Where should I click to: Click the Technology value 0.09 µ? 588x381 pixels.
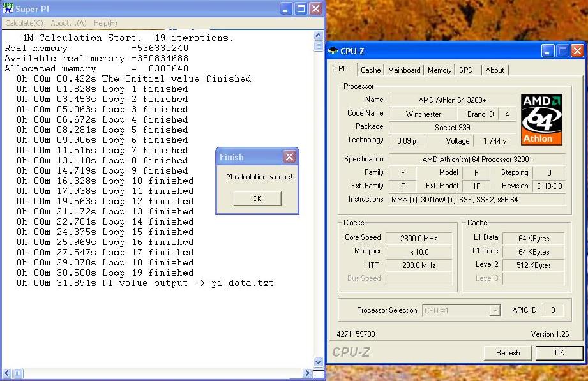407,141
